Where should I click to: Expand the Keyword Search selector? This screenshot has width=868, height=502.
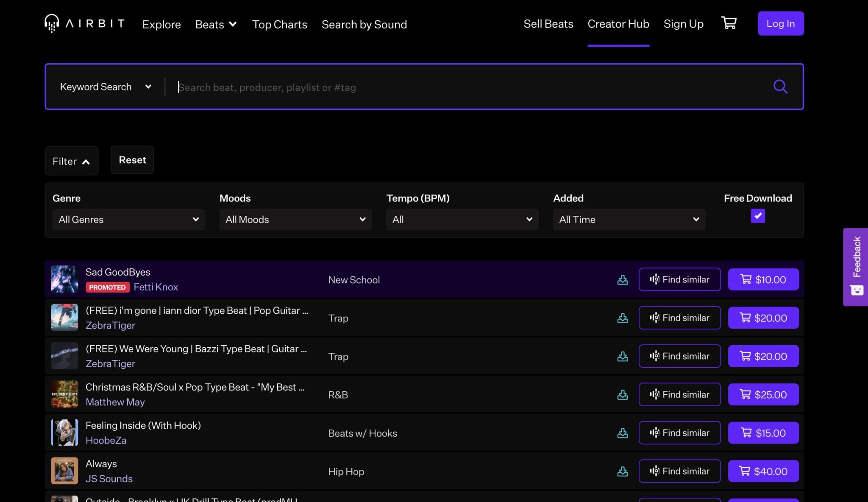coord(106,86)
